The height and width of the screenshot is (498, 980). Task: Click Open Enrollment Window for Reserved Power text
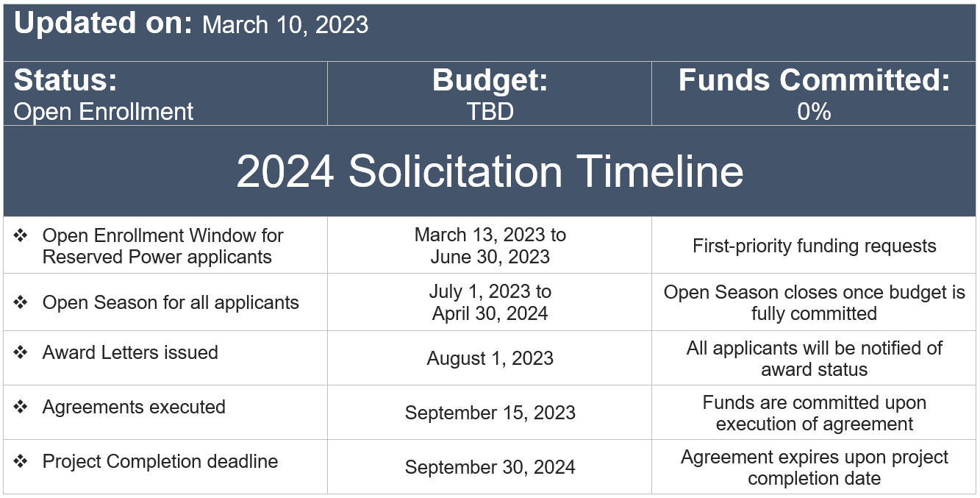163,246
